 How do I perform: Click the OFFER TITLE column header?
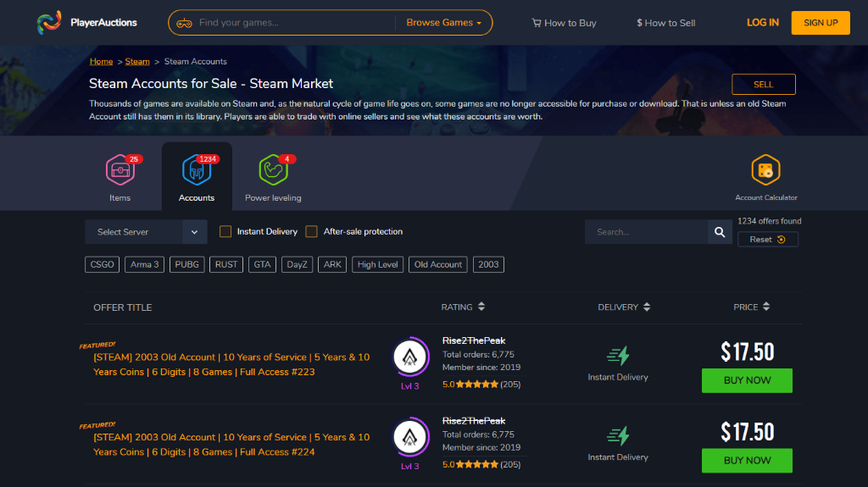[122, 307]
